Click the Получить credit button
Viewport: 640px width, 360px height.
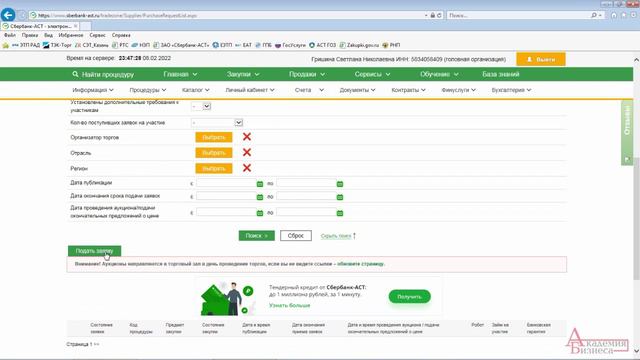tap(409, 297)
